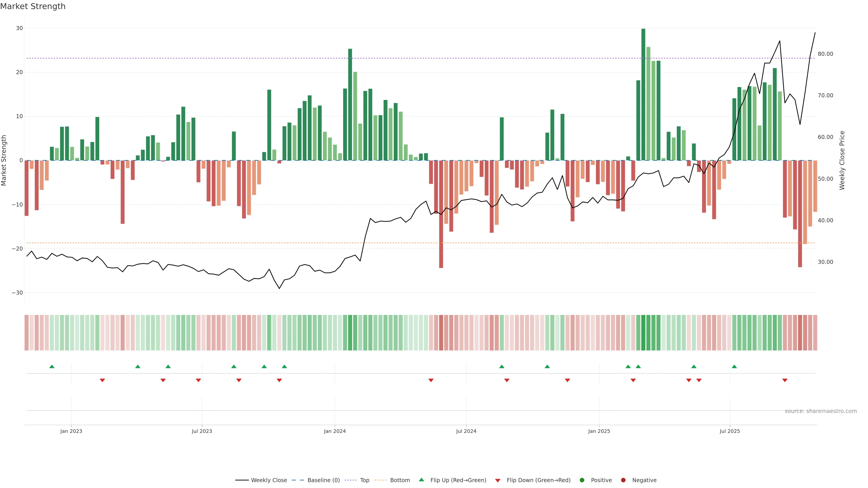Click the Jul 2025 axis label

click(x=729, y=431)
